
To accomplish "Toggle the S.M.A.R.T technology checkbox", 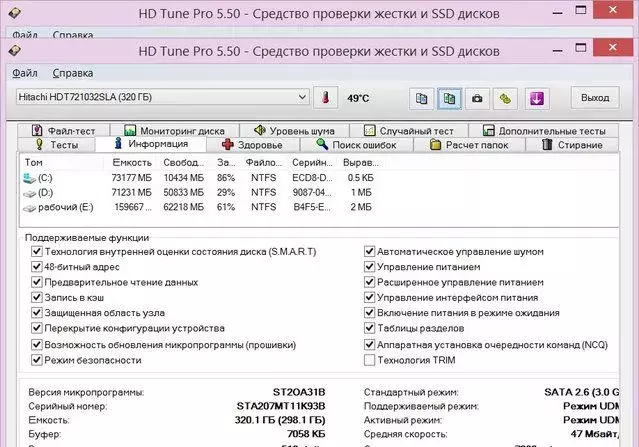I will pyautogui.click(x=37, y=251).
